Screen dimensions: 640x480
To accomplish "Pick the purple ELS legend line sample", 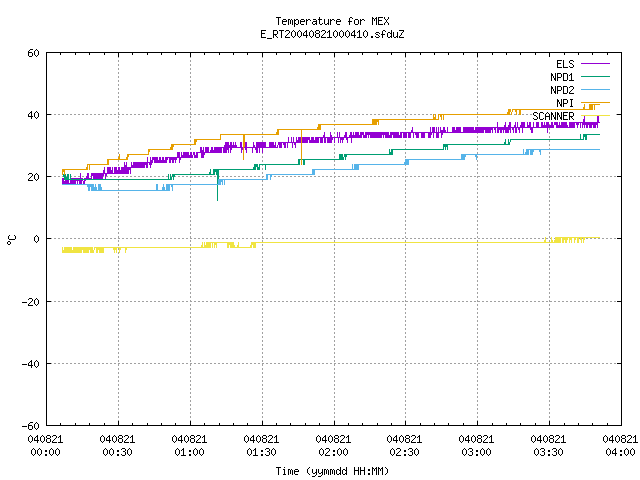I will pos(595,64).
